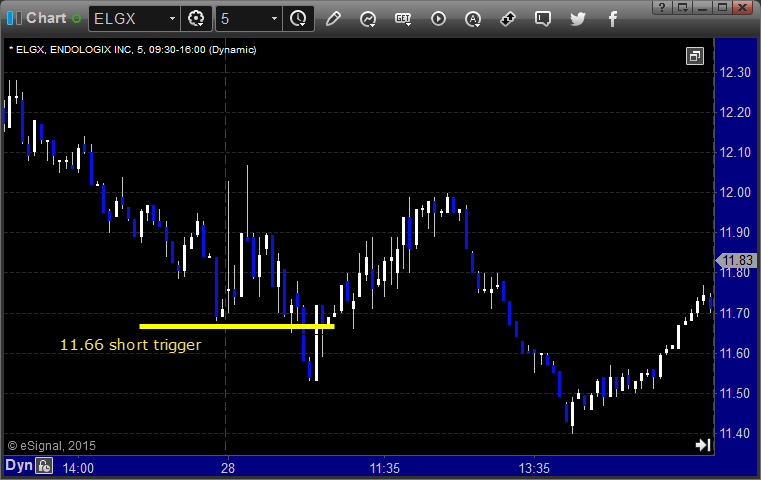Viewport: 761px width, 480px height.
Task: Select the yellow 11.66 trigger line
Action: pyautogui.click(x=237, y=326)
